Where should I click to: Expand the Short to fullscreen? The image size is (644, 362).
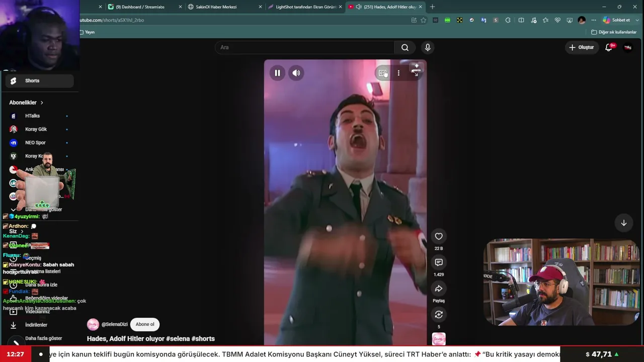[x=416, y=72]
